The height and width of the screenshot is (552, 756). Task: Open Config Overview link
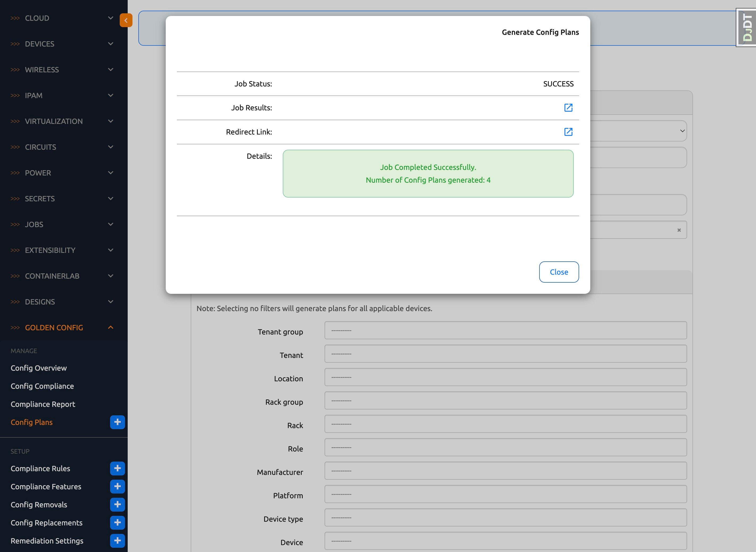39,368
